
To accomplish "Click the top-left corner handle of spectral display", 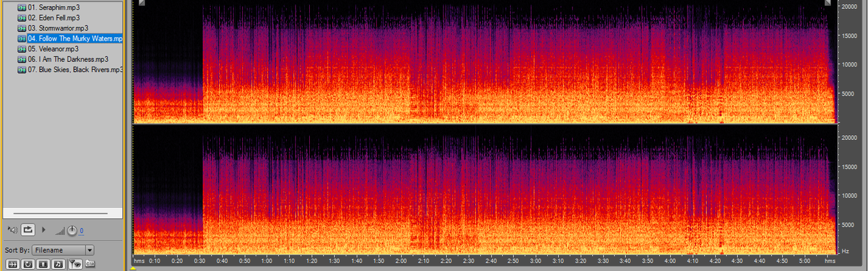I will coord(141,3).
